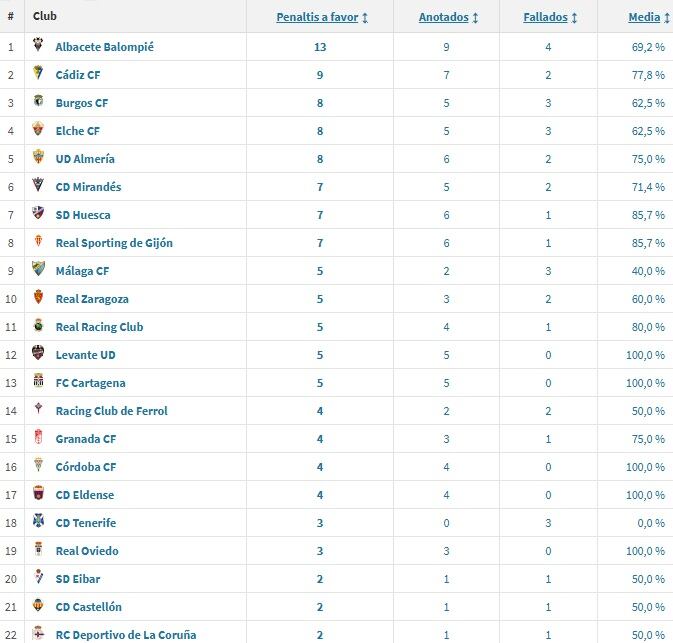Sort table by Fallados column
The image size is (673, 643).
pyautogui.click(x=550, y=17)
